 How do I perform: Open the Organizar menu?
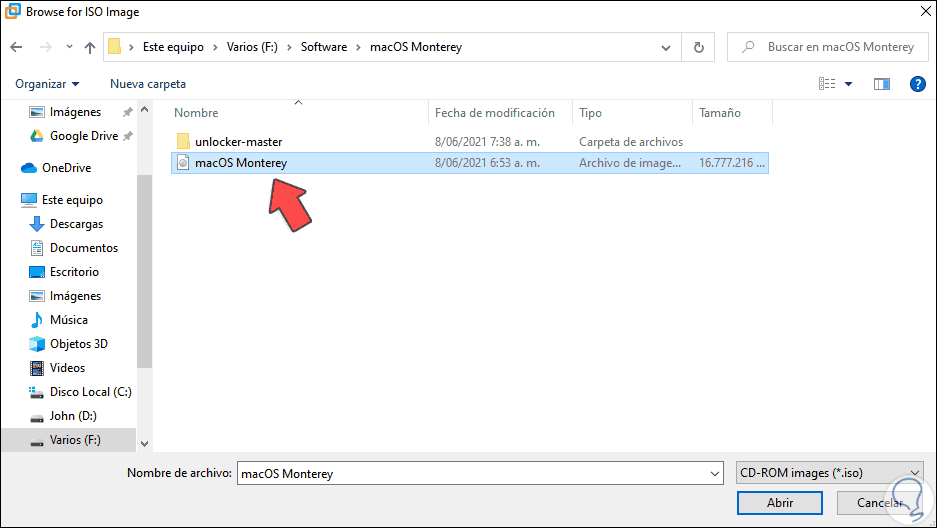(x=47, y=84)
